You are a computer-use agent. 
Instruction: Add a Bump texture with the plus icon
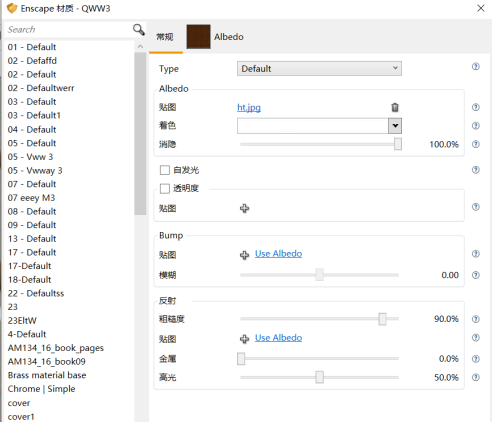[x=244, y=255]
